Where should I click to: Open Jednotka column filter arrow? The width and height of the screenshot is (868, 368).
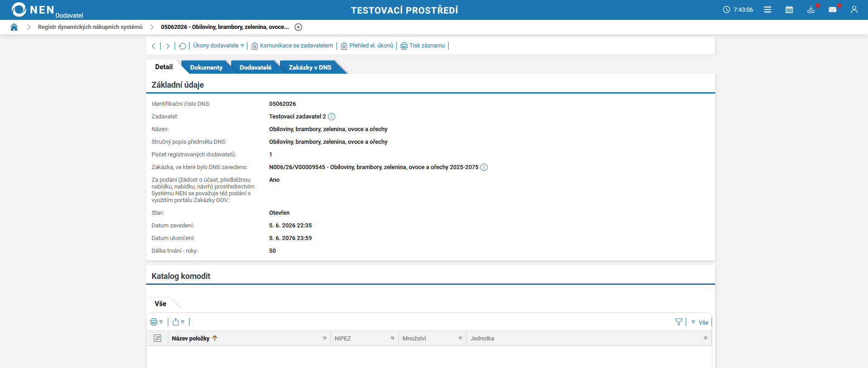[x=706, y=338]
